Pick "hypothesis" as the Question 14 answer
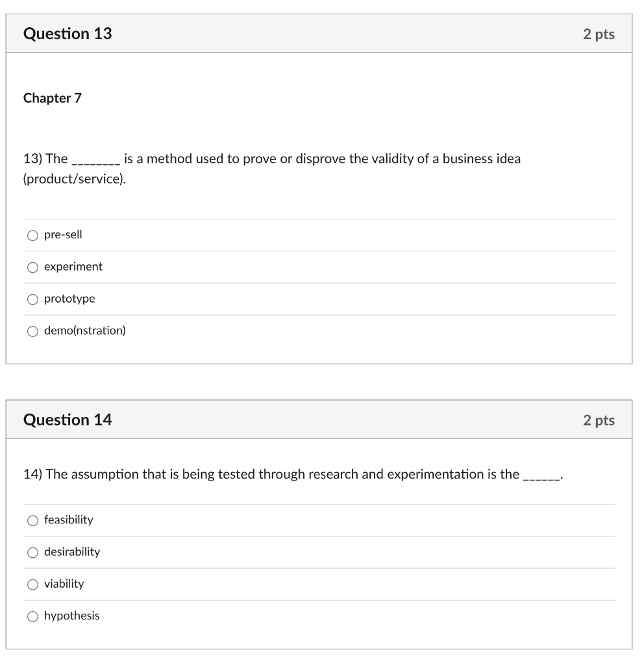Image resolution: width=644 pixels, height=665 pixels. [x=32, y=616]
